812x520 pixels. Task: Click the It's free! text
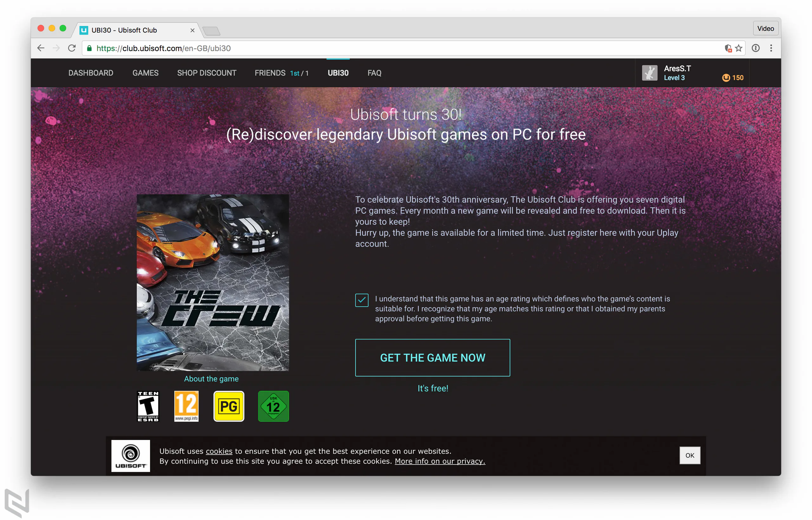click(433, 388)
